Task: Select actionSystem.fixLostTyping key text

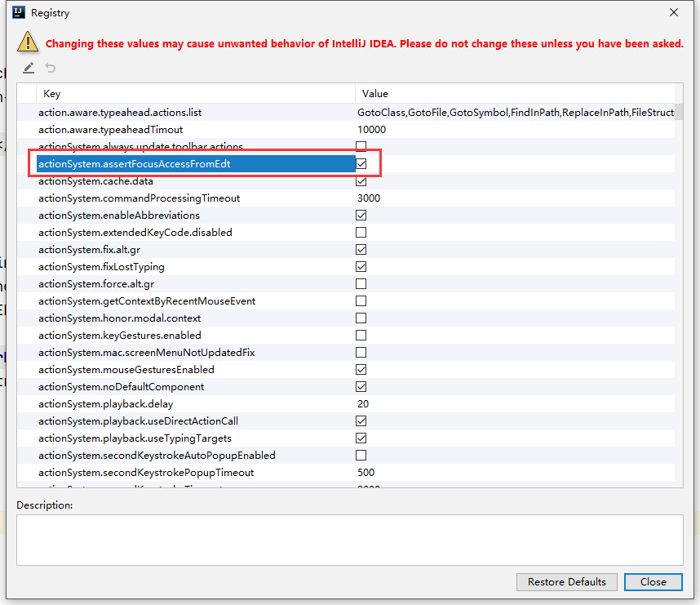Action: (x=101, y=267)
